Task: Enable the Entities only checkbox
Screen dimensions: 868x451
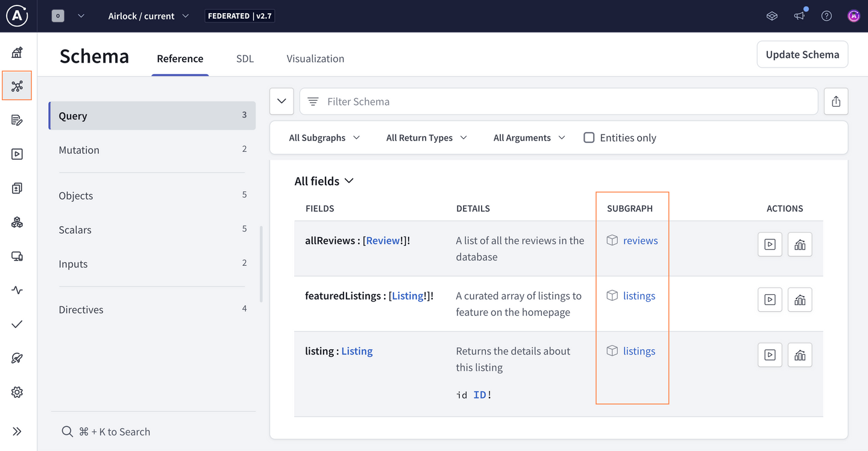Action: pyautogui.click(x=589, y=137)
